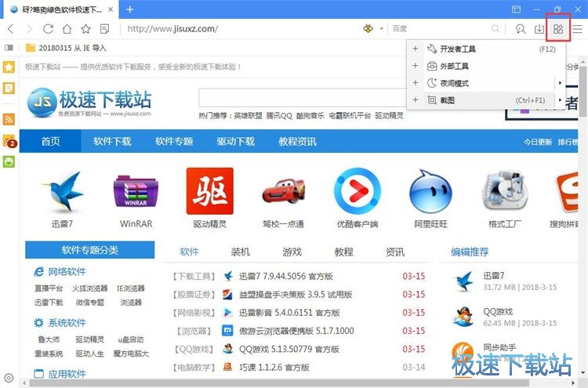Click 英雄联盟 hot recommendation link
588x388 pixels.
click(x=248, y=116)
